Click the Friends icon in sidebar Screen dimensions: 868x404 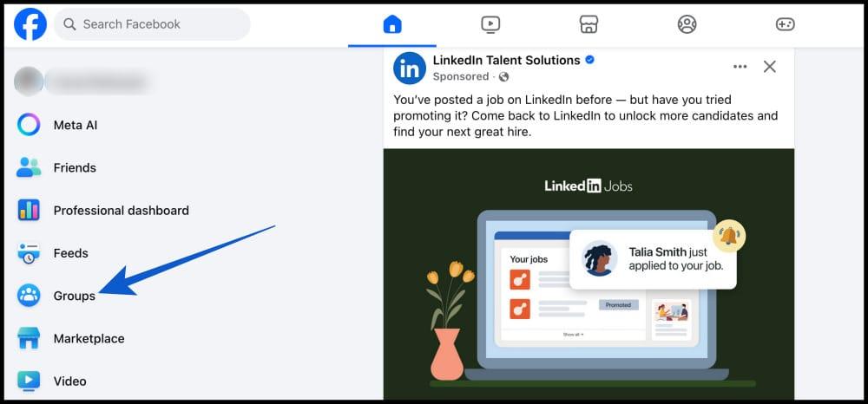point(29,167)
